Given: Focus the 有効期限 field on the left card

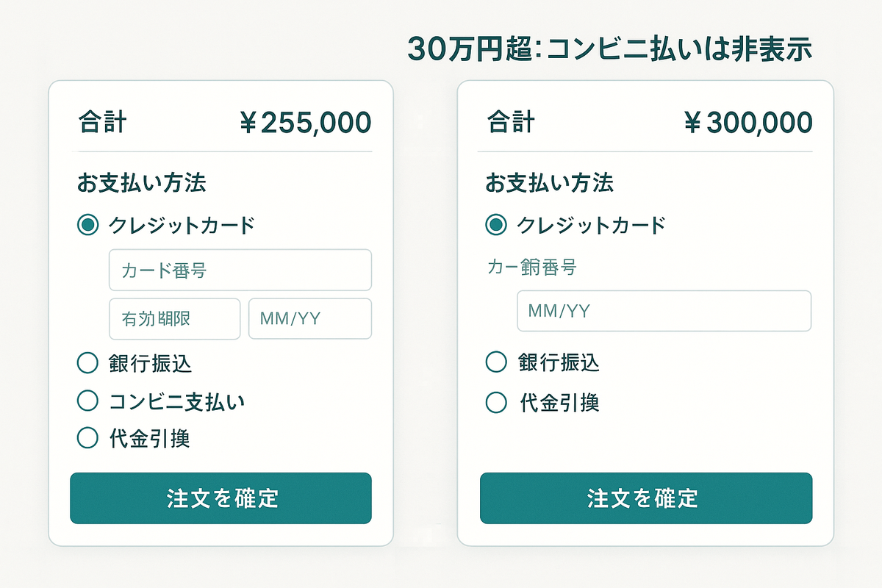Looking at the screenshot, I should [174, 318].
